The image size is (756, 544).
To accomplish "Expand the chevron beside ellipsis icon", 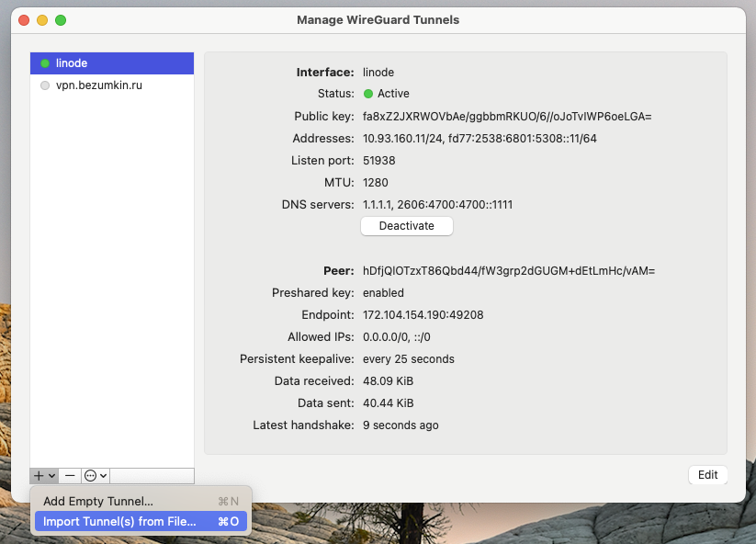I will coord(103,476).
